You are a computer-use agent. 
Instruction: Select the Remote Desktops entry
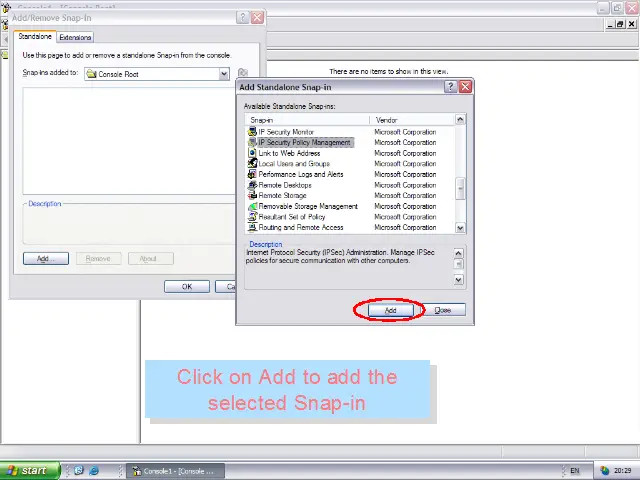(x=285, y=185)
